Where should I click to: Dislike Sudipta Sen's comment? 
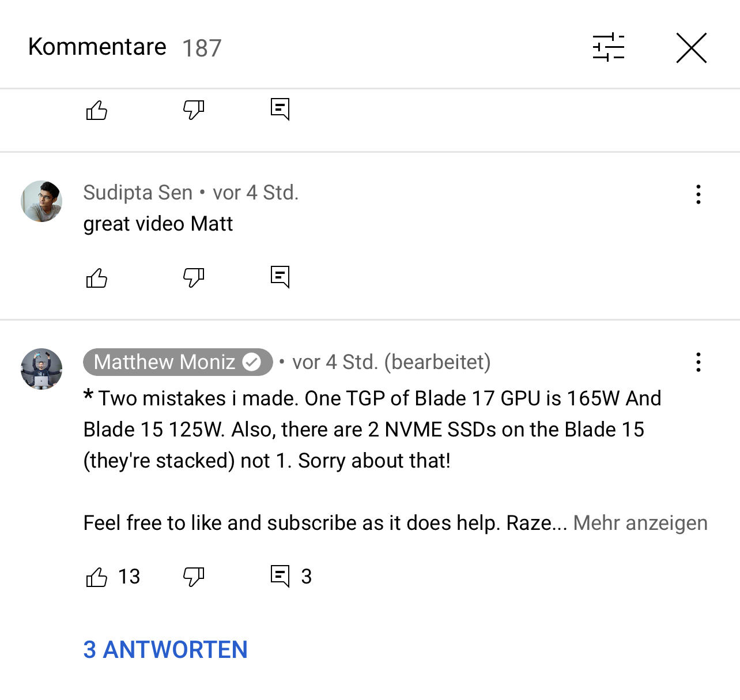[x=194, y=278]
